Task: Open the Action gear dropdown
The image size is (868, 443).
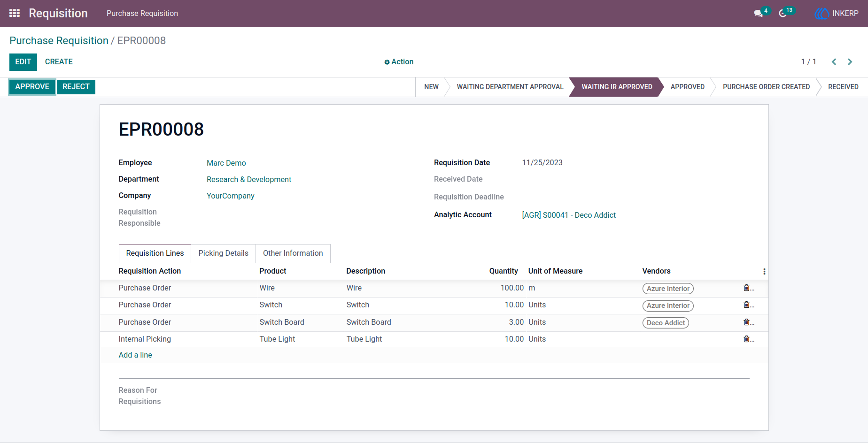Action: [x=399, y=62]
